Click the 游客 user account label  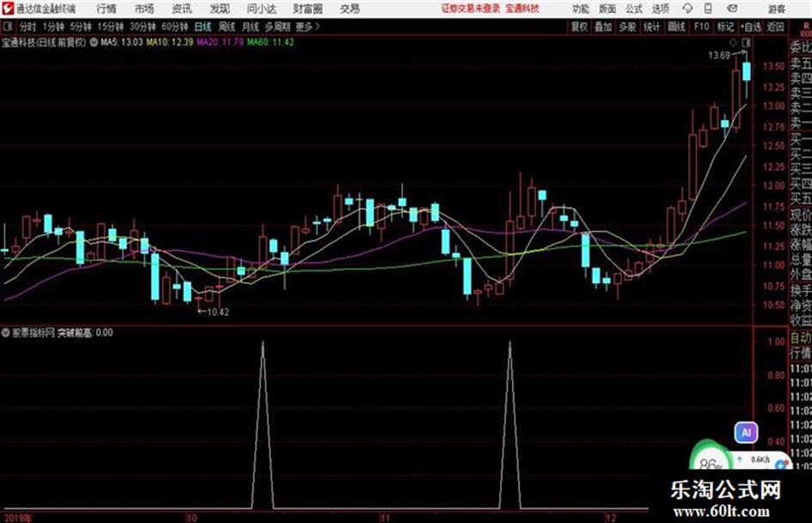pos(776,9)
